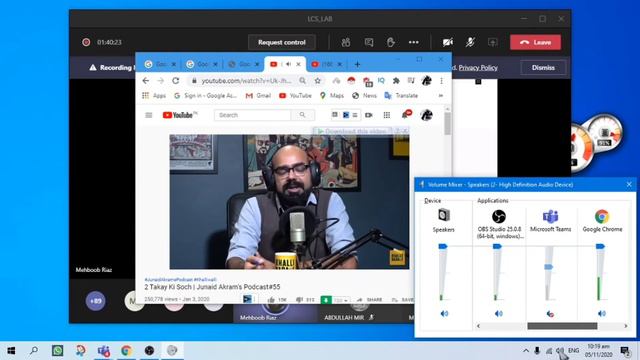
Task: Toggle camera in Teams meeting
Action: pos(448,42)
